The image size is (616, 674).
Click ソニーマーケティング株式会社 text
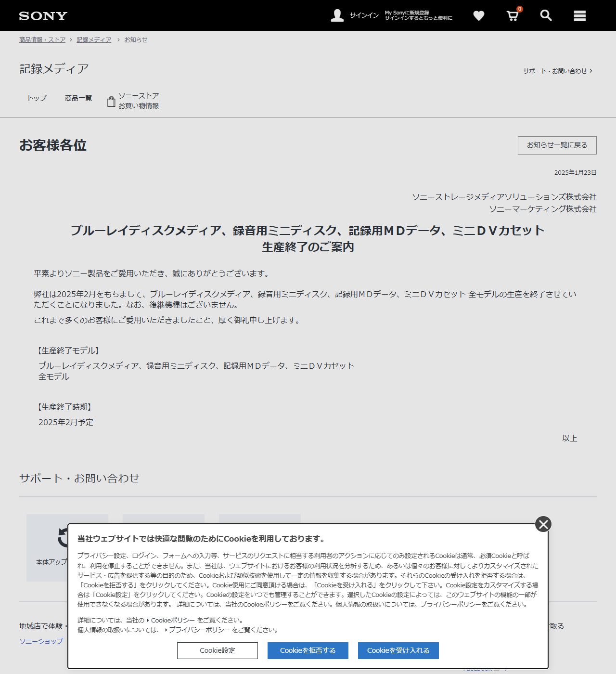[x=543, y=209]
